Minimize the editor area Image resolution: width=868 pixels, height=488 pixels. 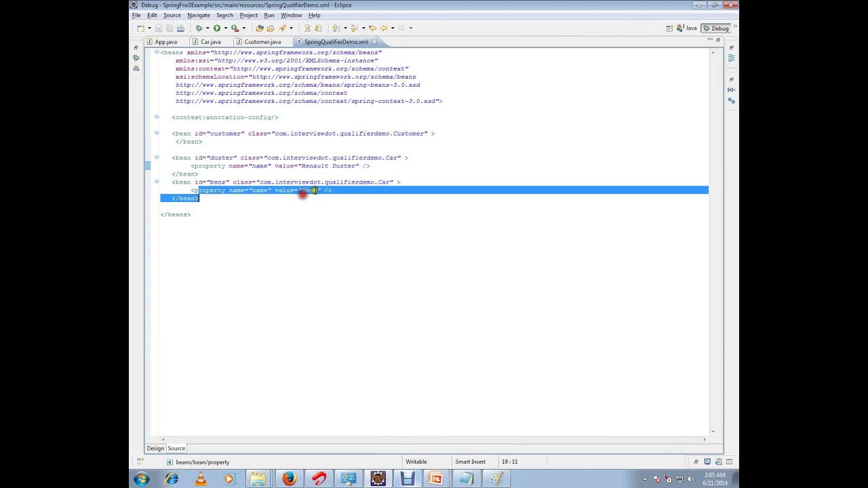[710, 41]
